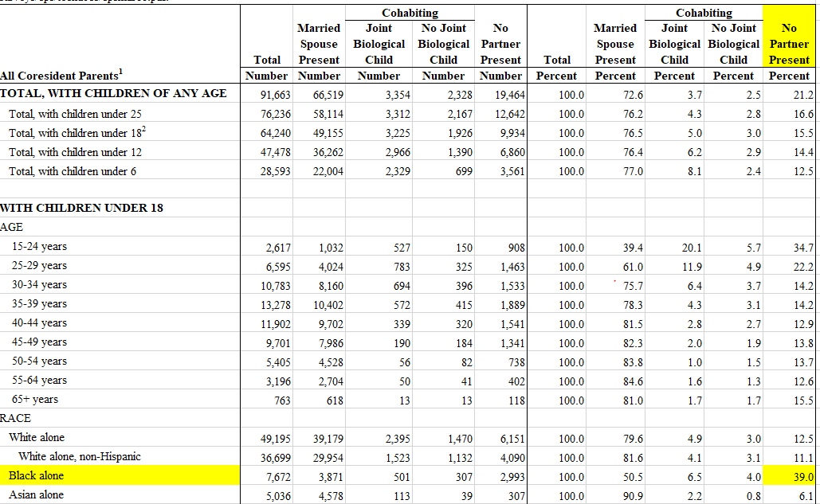Select cell value 29,954
Viewport: 820px width, 504px height.
(328, 458)
